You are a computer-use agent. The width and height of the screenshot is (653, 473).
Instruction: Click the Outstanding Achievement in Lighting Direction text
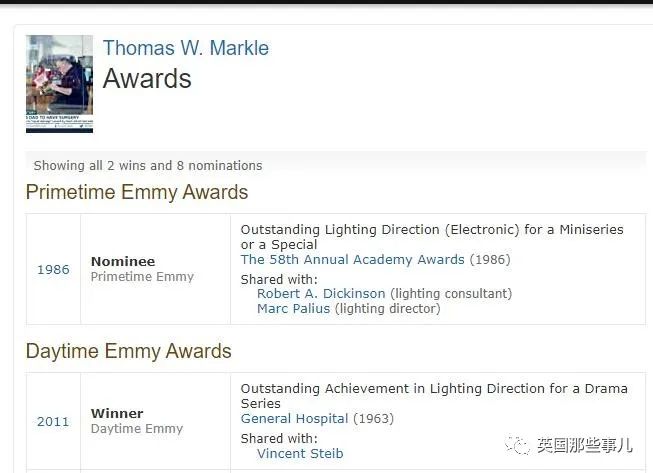(x=434, y=396)
